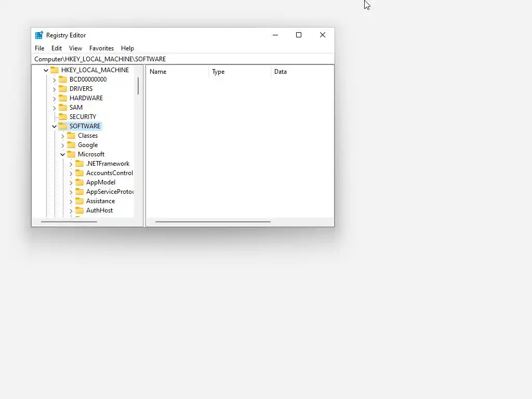Select the HARDWARE key label
Viewport: 532px width, 399px height.
point(86,98)
